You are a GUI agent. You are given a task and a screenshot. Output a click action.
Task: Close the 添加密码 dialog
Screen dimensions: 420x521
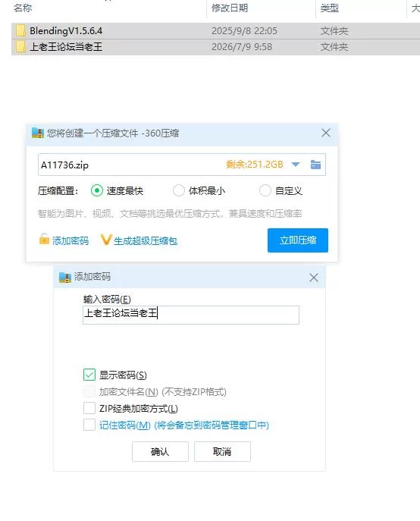(314, 278)
